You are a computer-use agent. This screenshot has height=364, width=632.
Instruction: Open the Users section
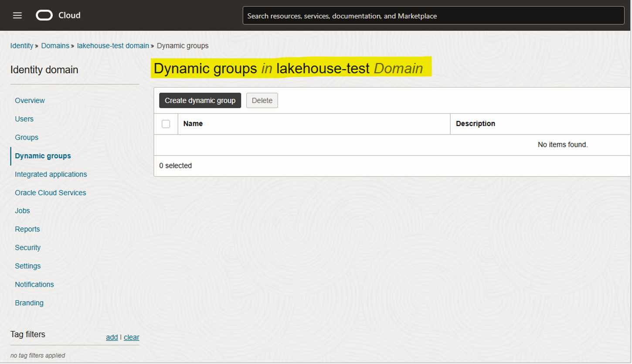point(24,119)
